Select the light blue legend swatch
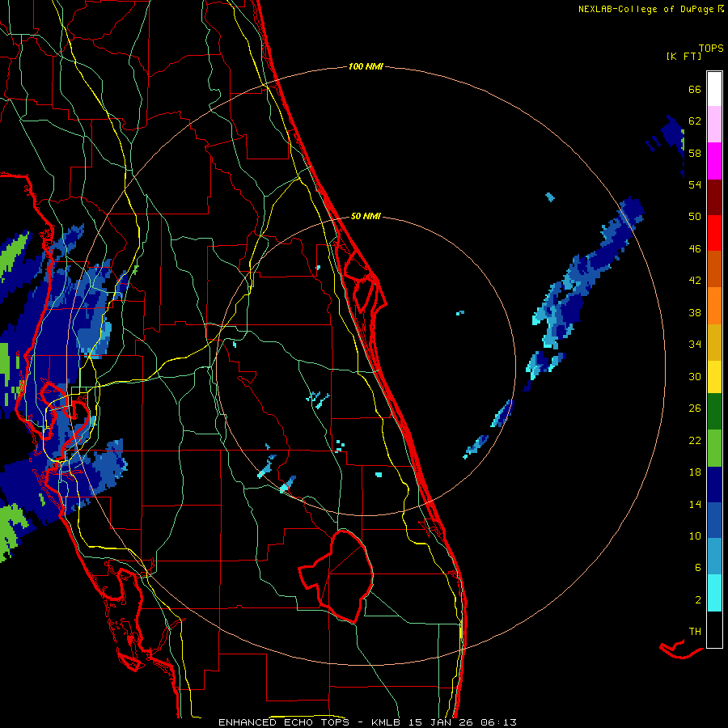The image size is (728, 728). (x=714, y=557)
